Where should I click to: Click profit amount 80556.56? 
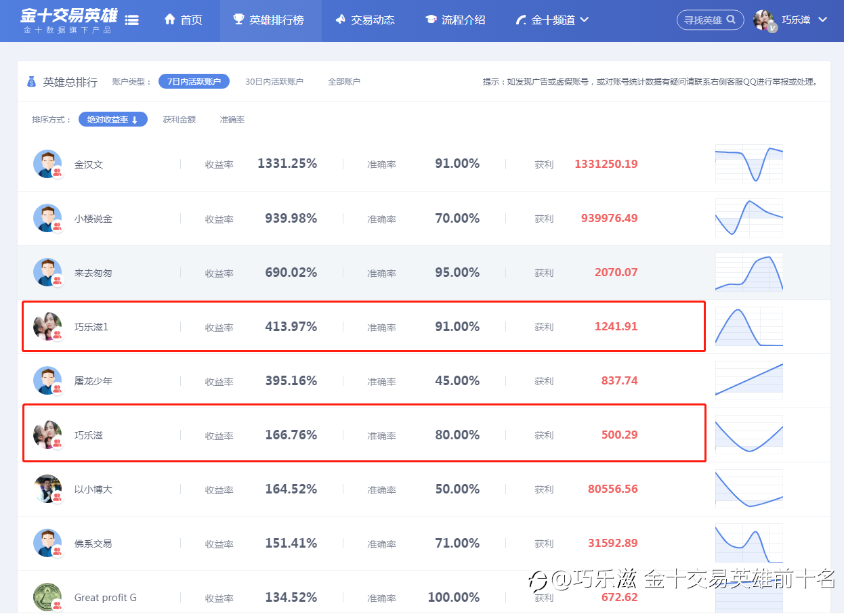coord(613,489)
